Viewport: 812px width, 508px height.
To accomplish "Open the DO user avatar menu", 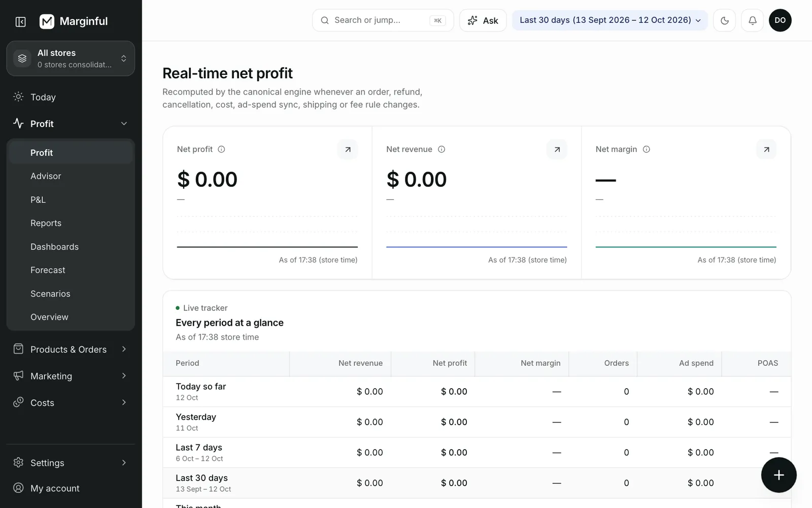I will (x=780, y=20).
